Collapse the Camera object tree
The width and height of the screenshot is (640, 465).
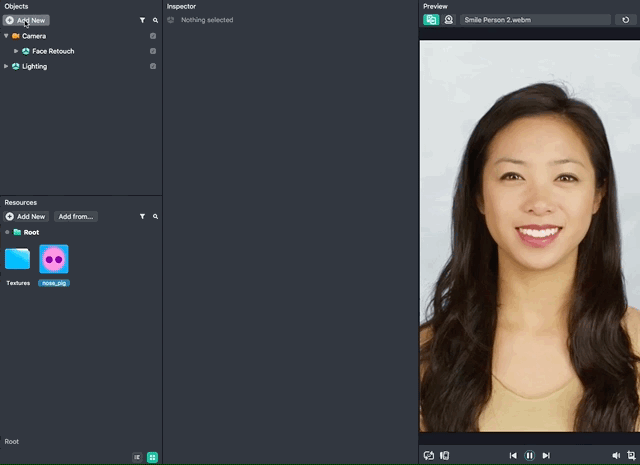pyautogui.click(x=6, y=36)
